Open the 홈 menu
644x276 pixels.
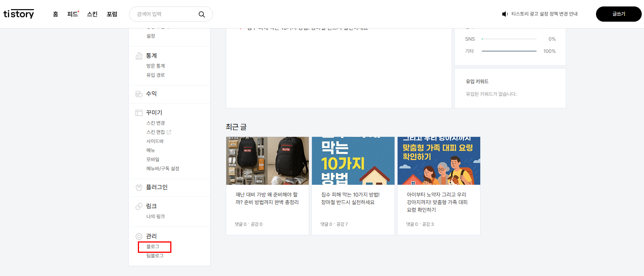pyautogui.click(x=56, y=14)
